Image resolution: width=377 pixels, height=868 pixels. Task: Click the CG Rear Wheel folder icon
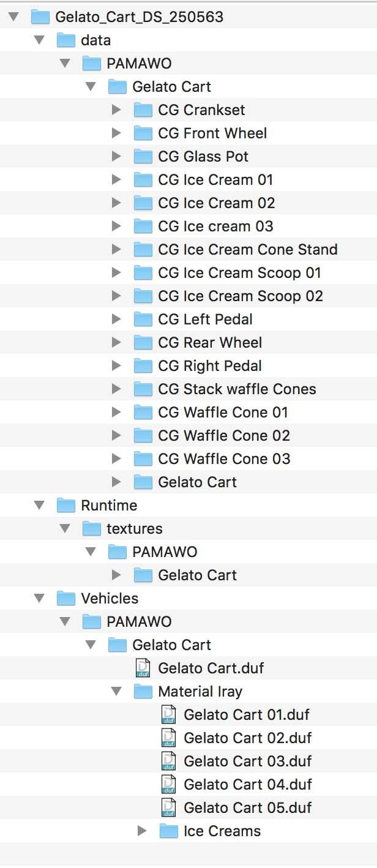143,343
